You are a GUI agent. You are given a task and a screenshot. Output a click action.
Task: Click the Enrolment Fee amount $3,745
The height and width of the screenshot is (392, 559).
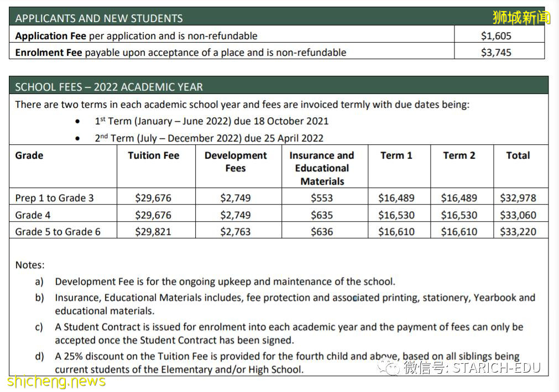[496, 53]
